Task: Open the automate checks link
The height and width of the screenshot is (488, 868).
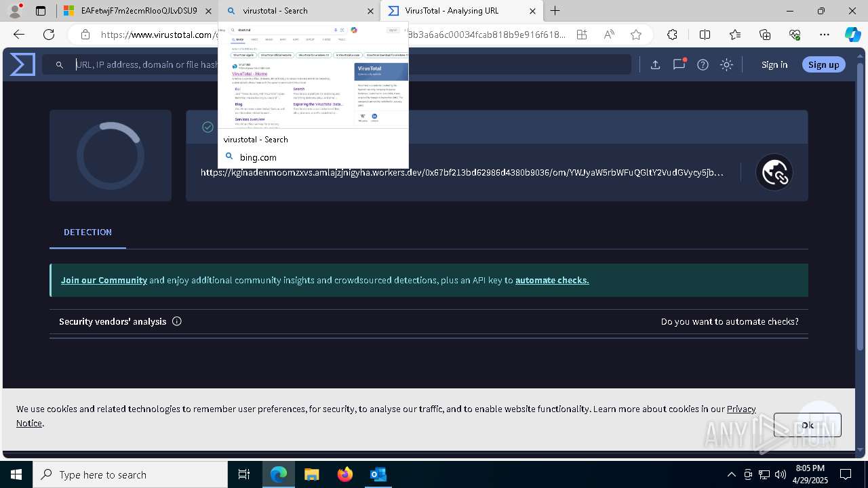Action: tap(552, 280)
